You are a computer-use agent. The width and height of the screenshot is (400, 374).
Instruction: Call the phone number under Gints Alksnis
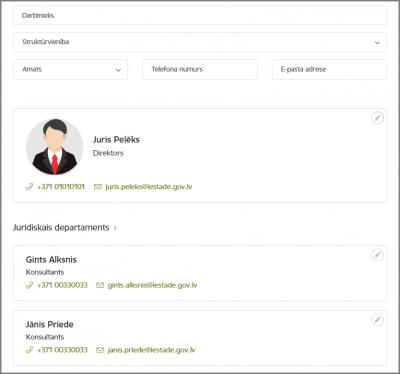[62, 285]
